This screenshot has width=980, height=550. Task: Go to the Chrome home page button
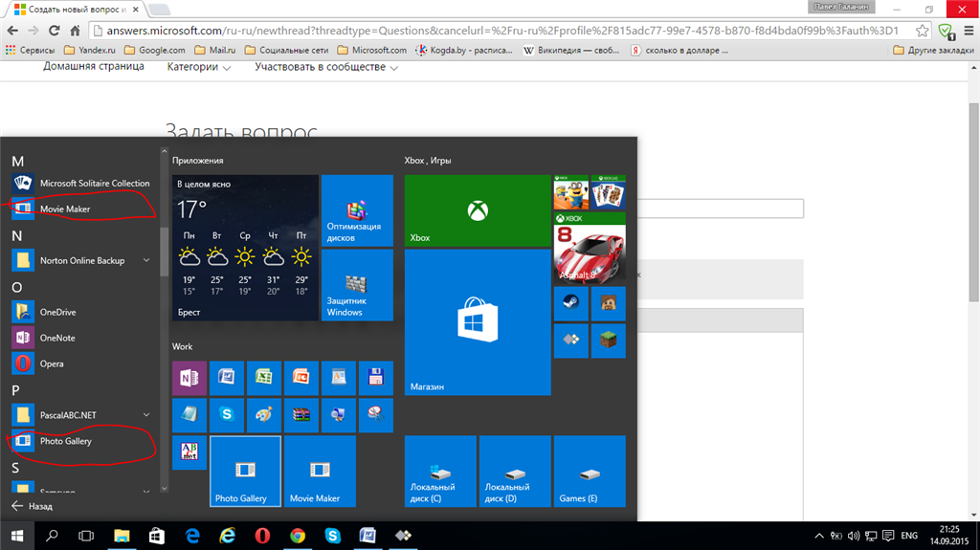(75, 31)
